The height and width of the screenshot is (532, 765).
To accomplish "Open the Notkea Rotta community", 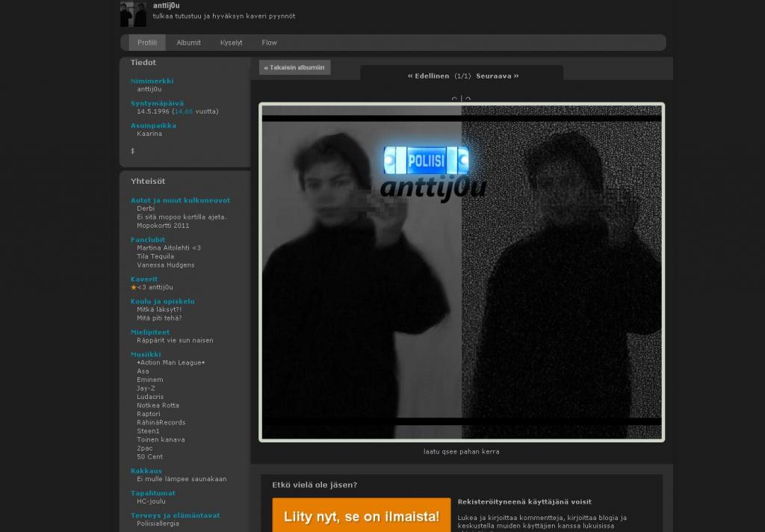I will (158, 405).
